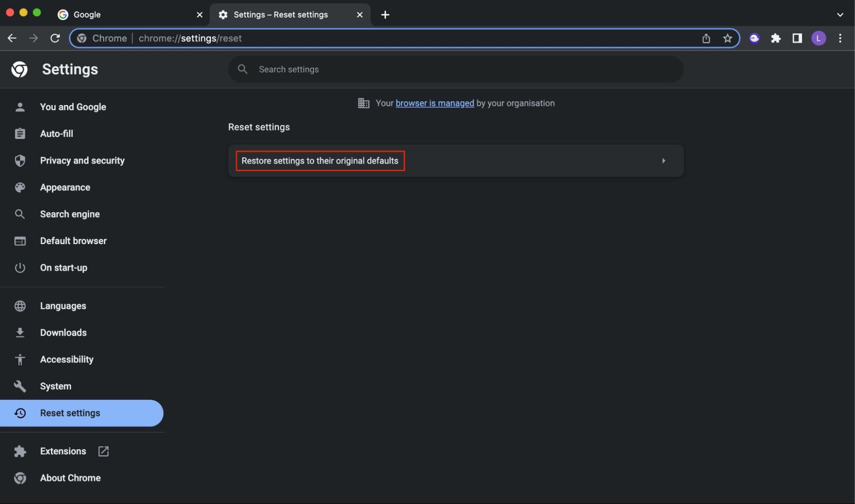Click the clipboard icon for Auto-fill
The height and width of the screenshot is (504, 855).
click(20, 133)
